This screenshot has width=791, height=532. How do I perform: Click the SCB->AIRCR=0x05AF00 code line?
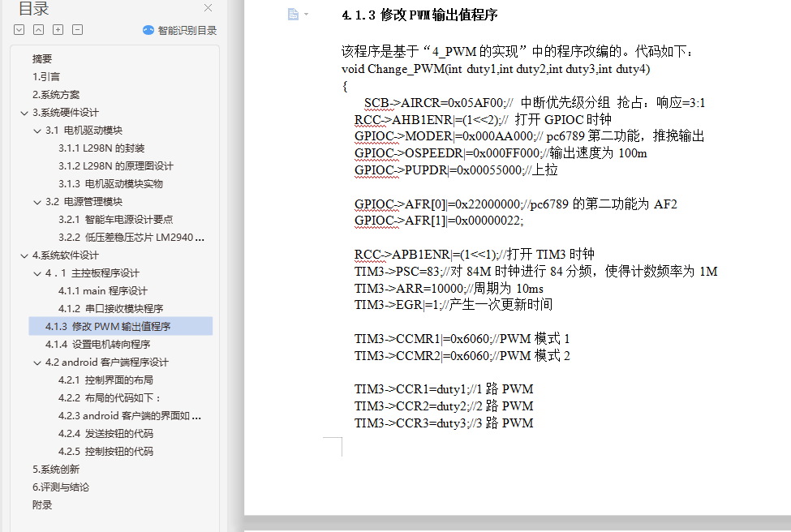point(534,103)
